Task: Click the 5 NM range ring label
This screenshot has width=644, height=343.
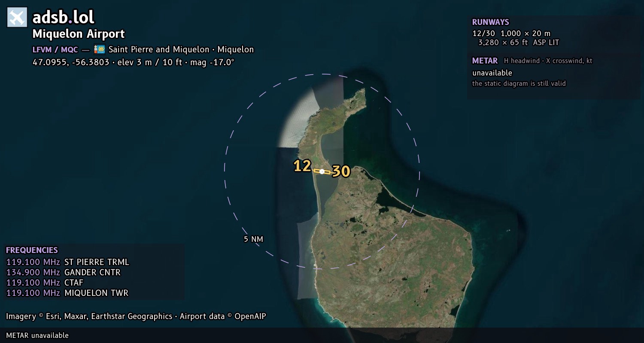Action: 253,239
